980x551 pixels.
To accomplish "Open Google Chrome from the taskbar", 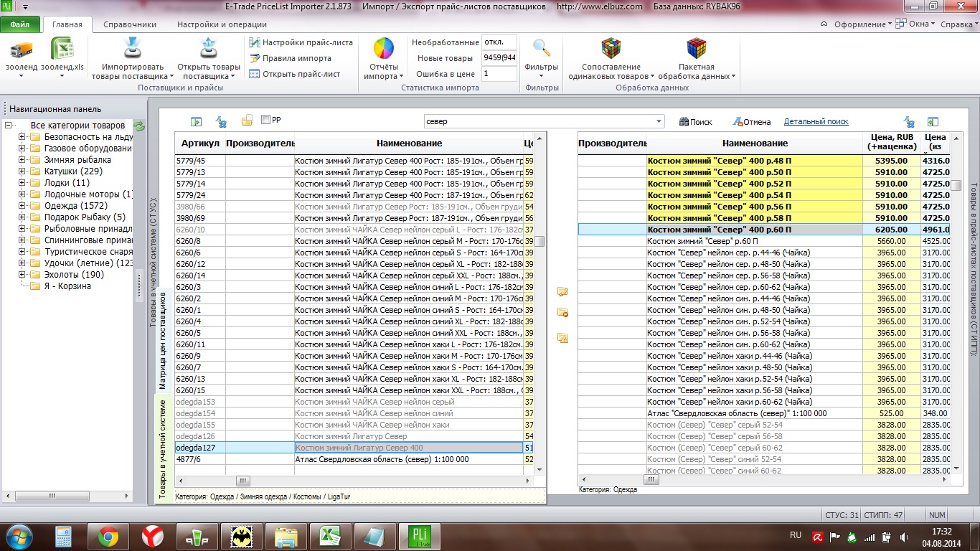I will coord(108,537).
